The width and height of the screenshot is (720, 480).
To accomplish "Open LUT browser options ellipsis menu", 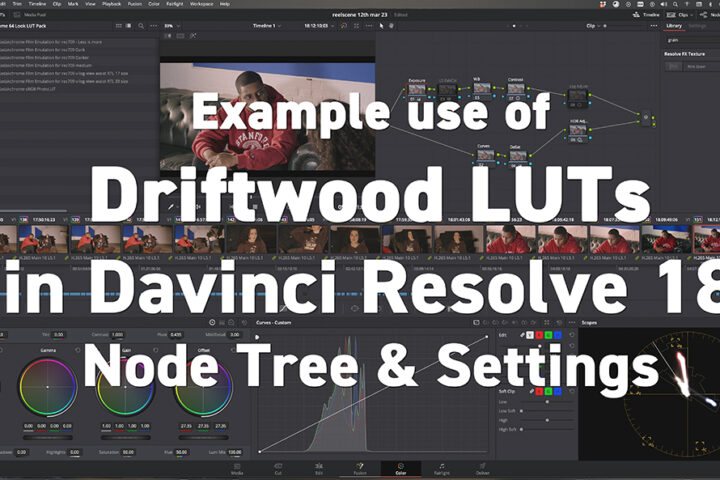I will pyautogui.click(x=153, y=26).
